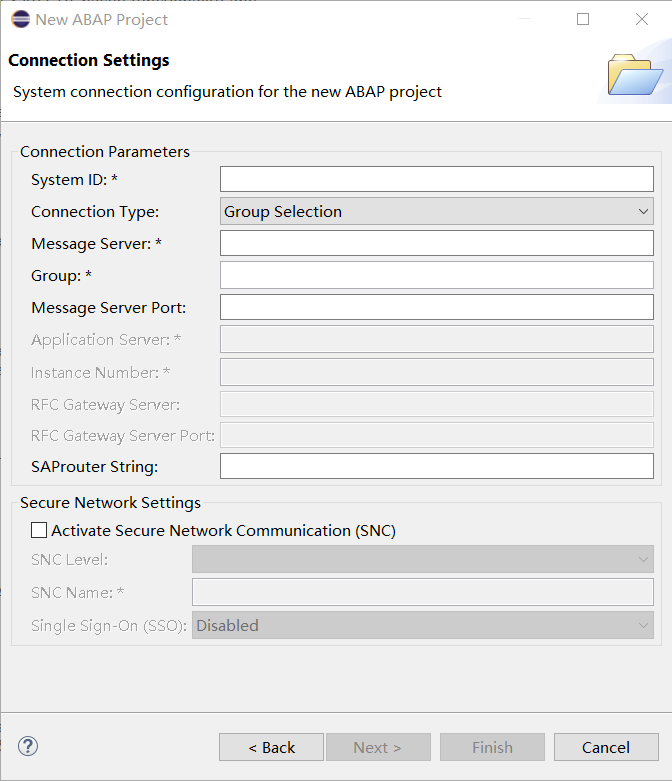672x781 pixels.
Task: Enable Activate Secure Network Communication checkbox
Action: pos(39,531)
